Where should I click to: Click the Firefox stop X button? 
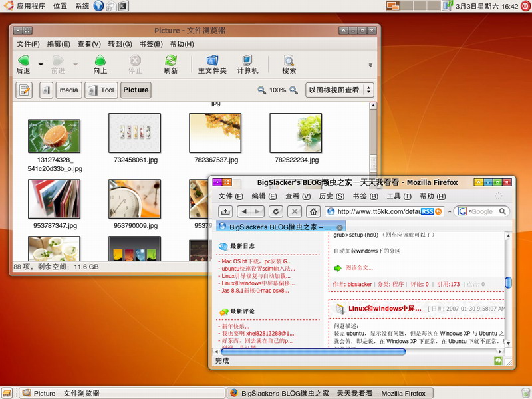coord(295,211)
